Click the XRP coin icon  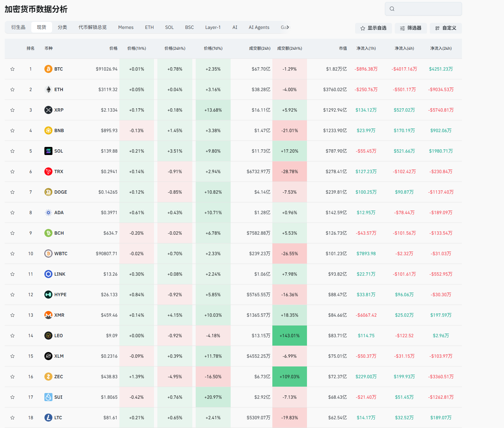coord(48,110)
